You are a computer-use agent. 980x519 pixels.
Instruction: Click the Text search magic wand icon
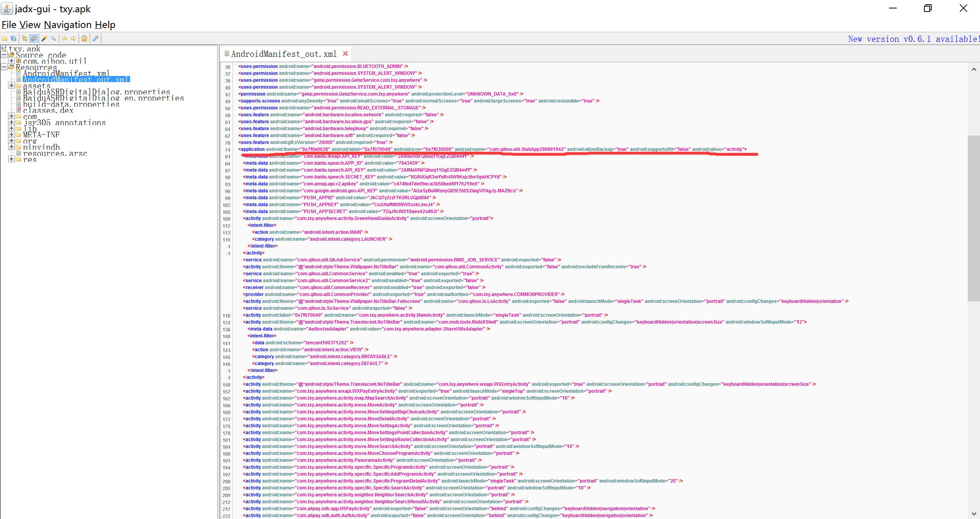click(x=44, y=38)
